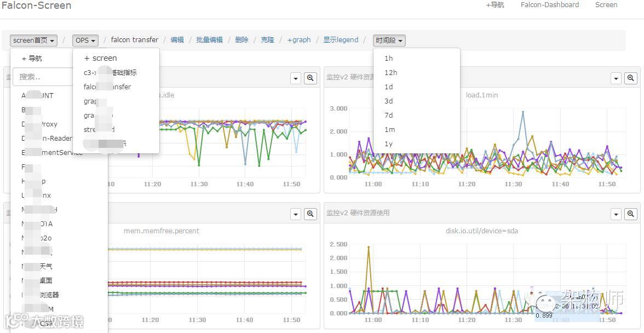644x333 pixels.
Task: Toggle the OPS dropdown button
Action: point(85,40)
